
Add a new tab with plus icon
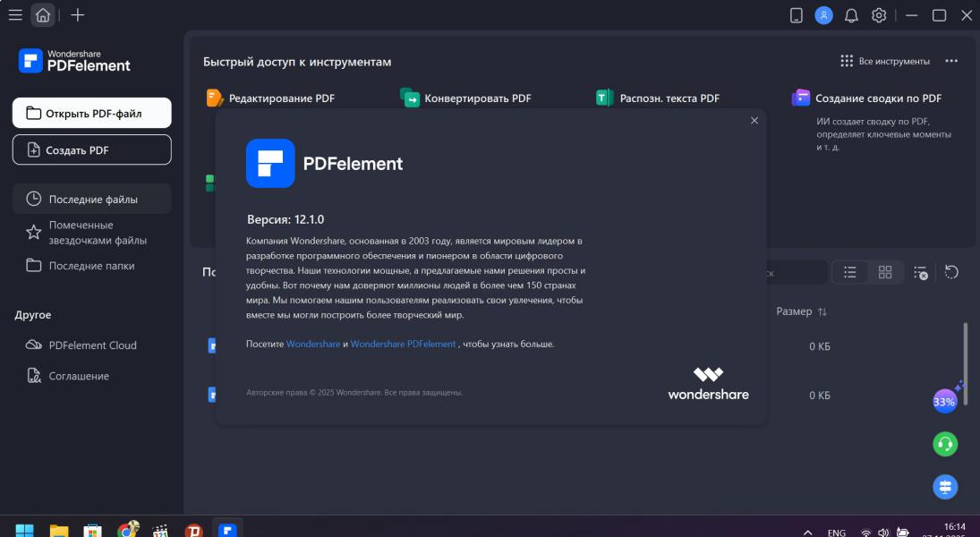coord(78,15)
